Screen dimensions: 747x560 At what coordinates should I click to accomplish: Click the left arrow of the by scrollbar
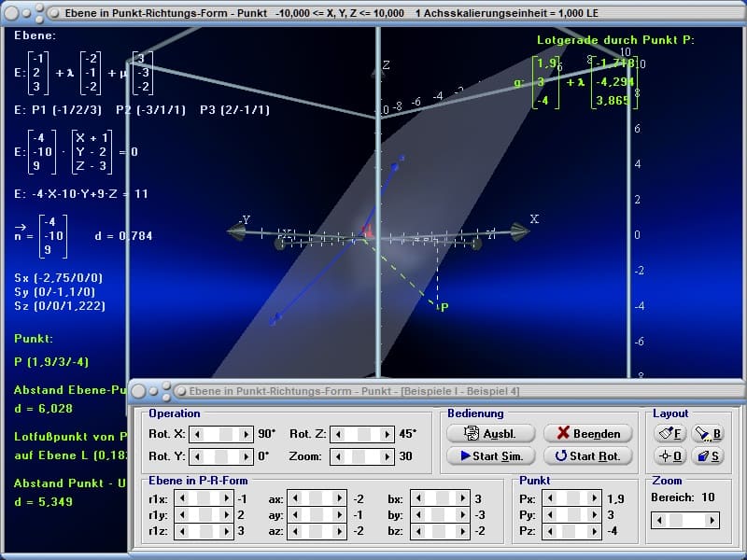point(418,515)
